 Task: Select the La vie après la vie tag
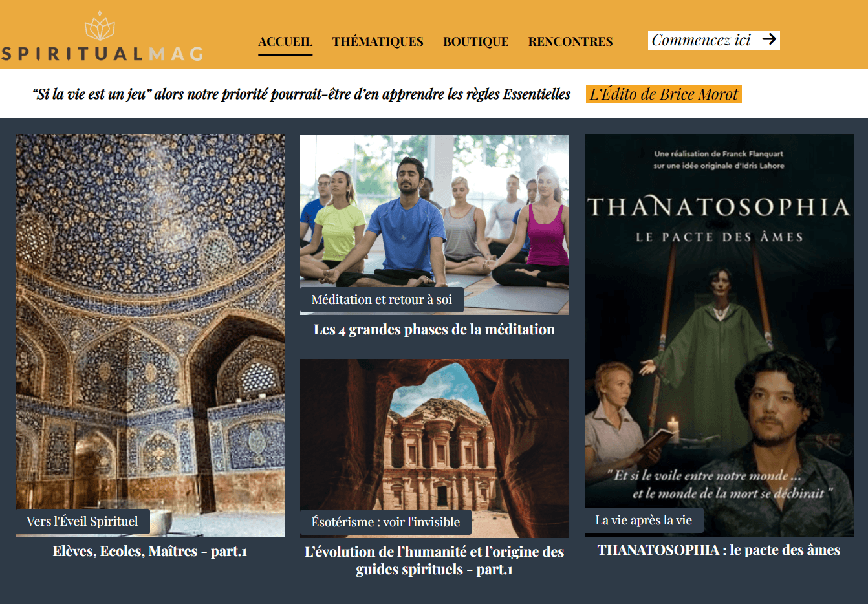coord(644,520)
